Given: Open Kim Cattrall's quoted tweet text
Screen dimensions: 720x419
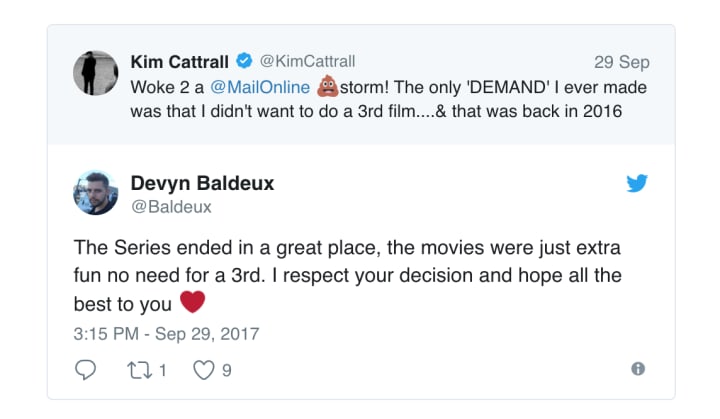Looking at the screenshot, I should pos(388,99).
